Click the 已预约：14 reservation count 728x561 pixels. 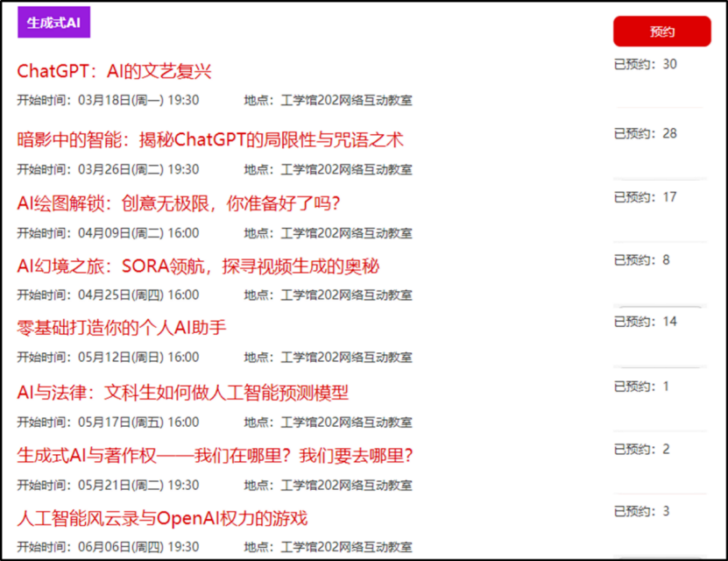[x=646, y=322]
